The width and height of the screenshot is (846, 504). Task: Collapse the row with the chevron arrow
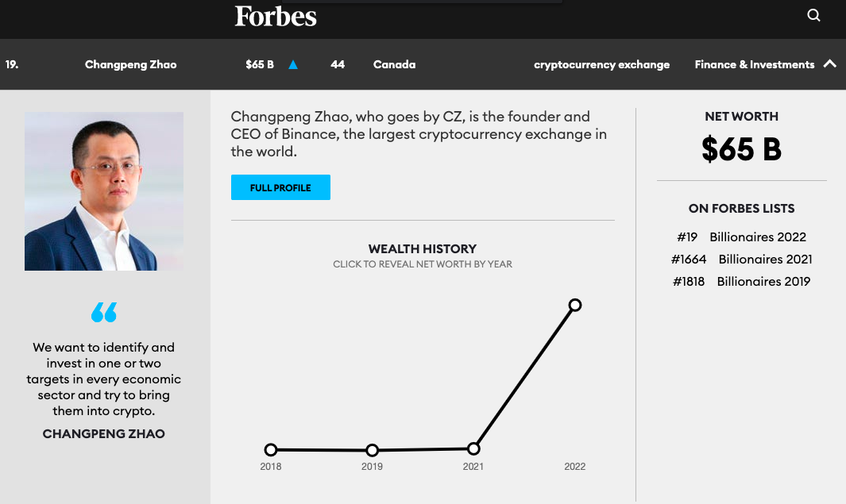(x=829, y=64)
